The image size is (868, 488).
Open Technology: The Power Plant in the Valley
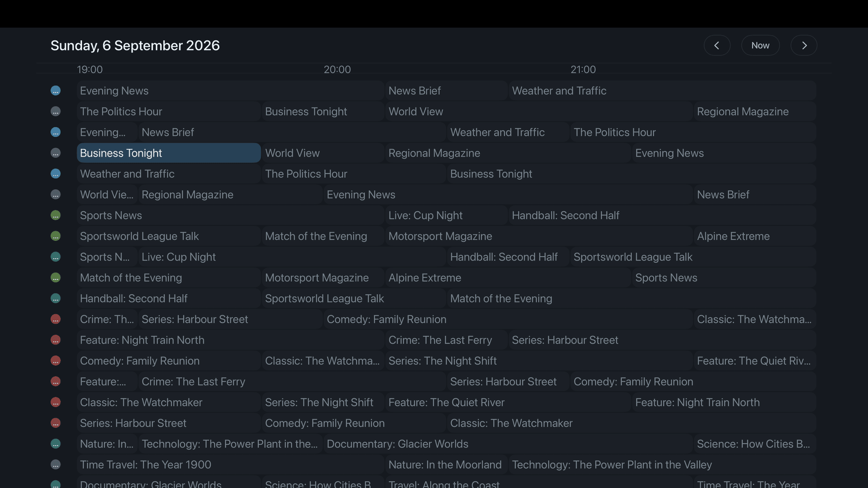tap(663, 464)
